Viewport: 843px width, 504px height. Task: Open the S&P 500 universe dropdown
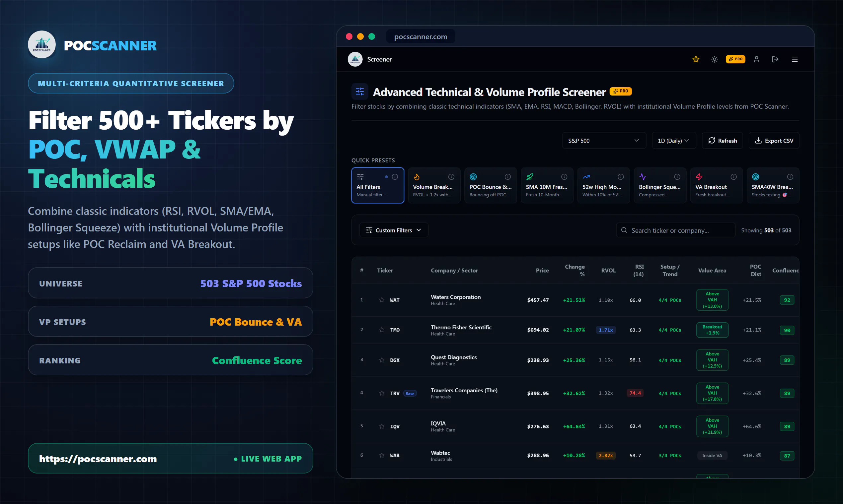604,141
